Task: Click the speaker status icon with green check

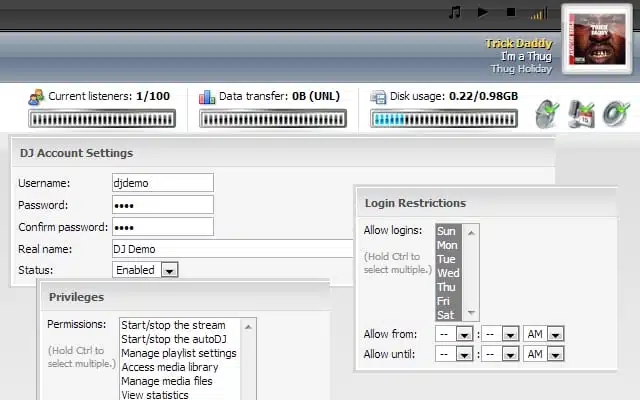Action: click(x=546, y=113)
